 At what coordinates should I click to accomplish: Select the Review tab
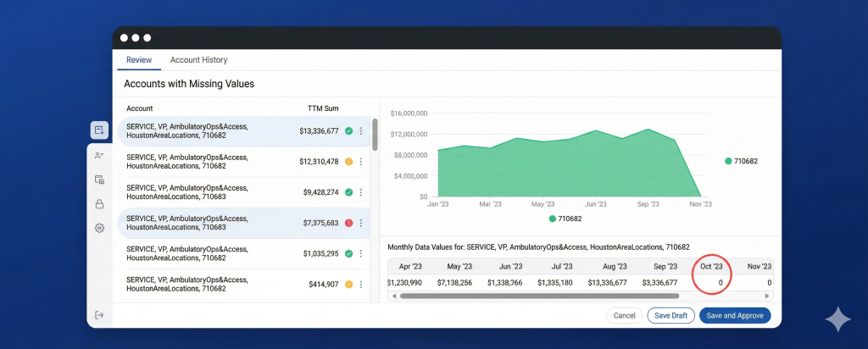pyautogui.click(x=139, y=60)
